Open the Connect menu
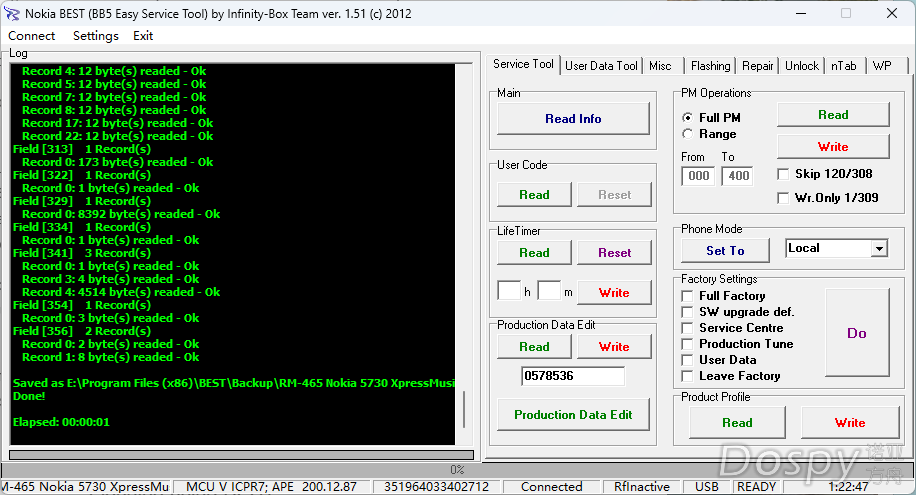 coord(32,36)
